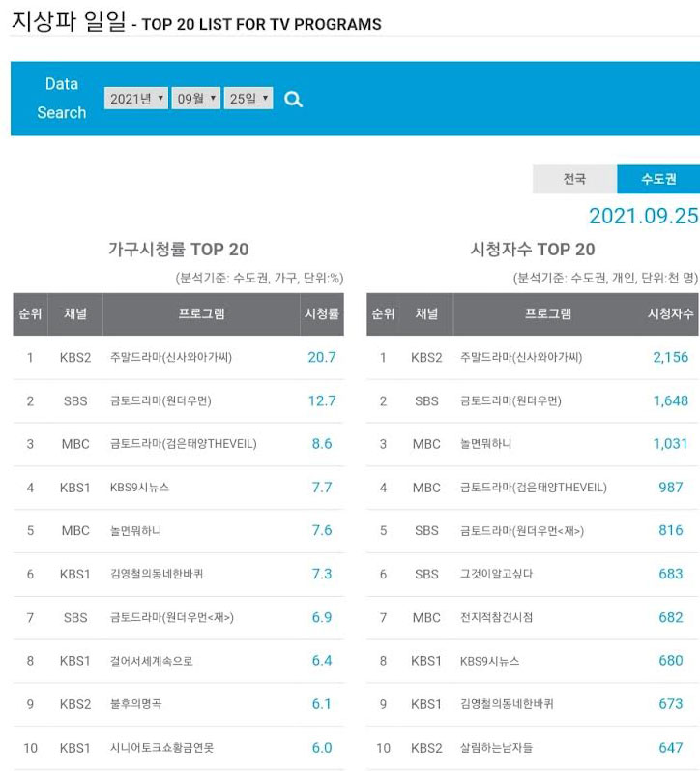The width and height of the screenshot is (700, 771).
Task: Select viewer count 683
Action: [671, 574]
